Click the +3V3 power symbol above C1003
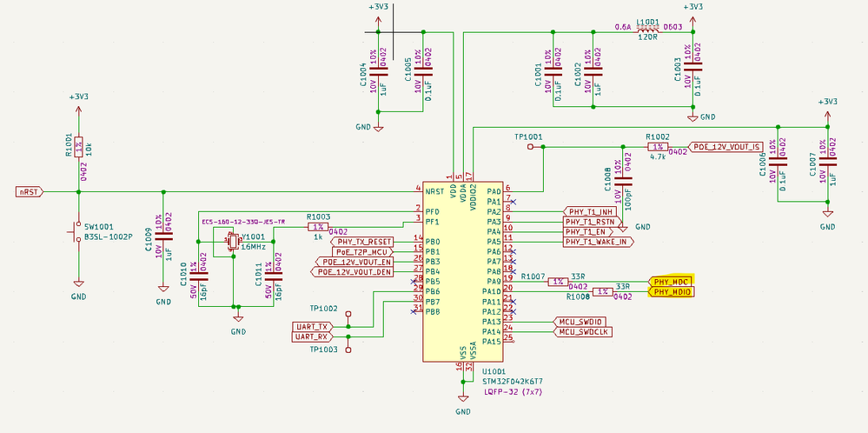The image size is (868, 433). point(692,21)
